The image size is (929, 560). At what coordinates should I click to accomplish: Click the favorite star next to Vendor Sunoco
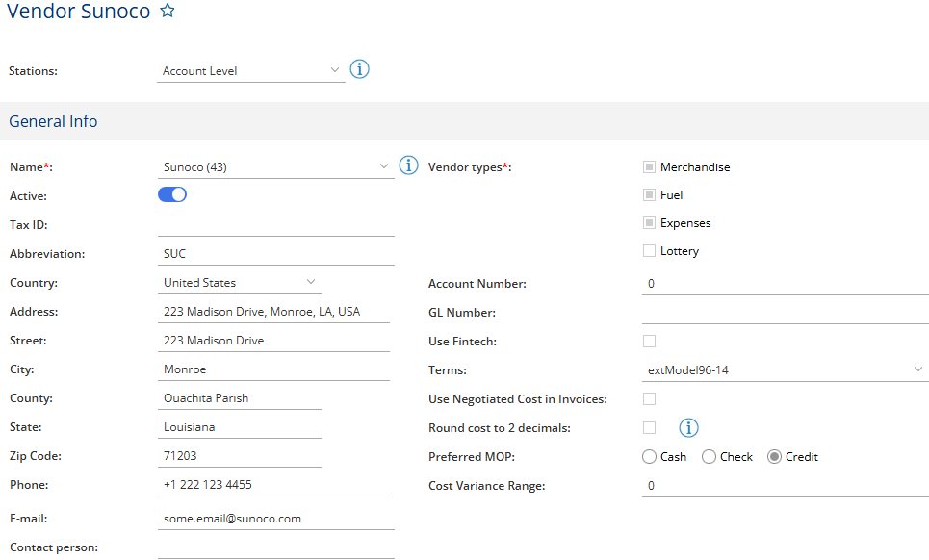tap(168, 12)
